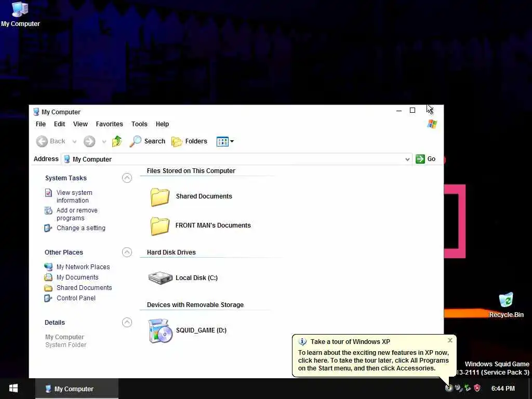Open Control Panel link
532x399 pixels.
[76, 298]
